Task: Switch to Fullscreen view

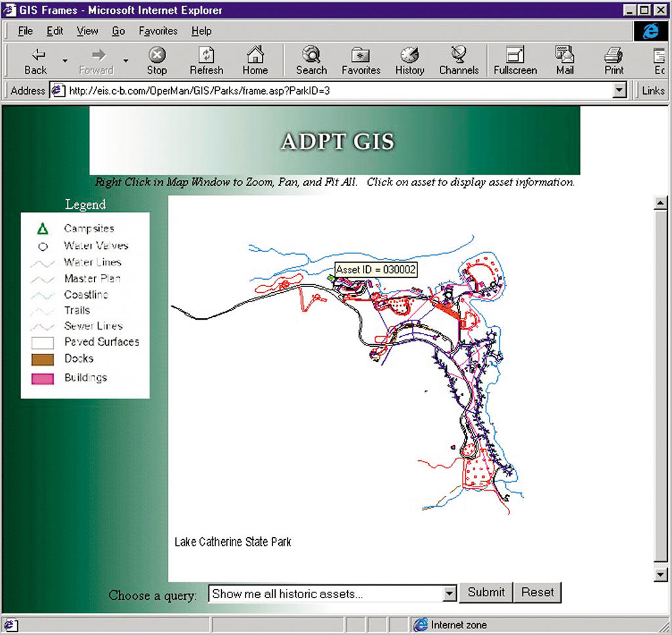Action: coord(515,61)
